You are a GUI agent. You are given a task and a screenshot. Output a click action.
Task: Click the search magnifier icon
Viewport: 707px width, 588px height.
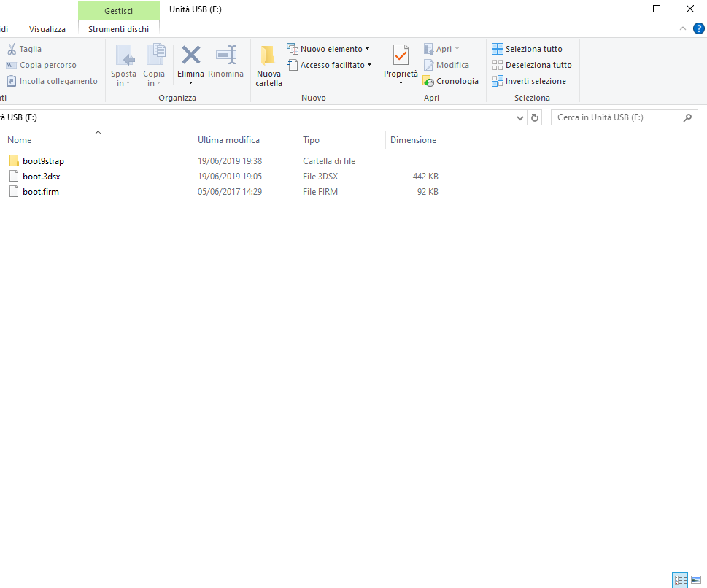pyautogui.click(x=687, y=117)
